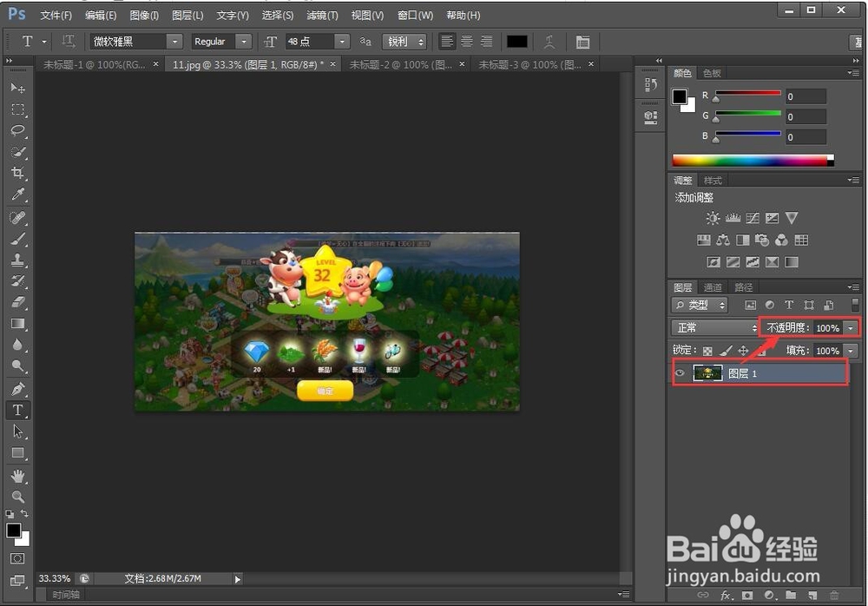Select the Rectangular Marquee tool
Viewport: 868px width, 606px height.
click(17, 109)
